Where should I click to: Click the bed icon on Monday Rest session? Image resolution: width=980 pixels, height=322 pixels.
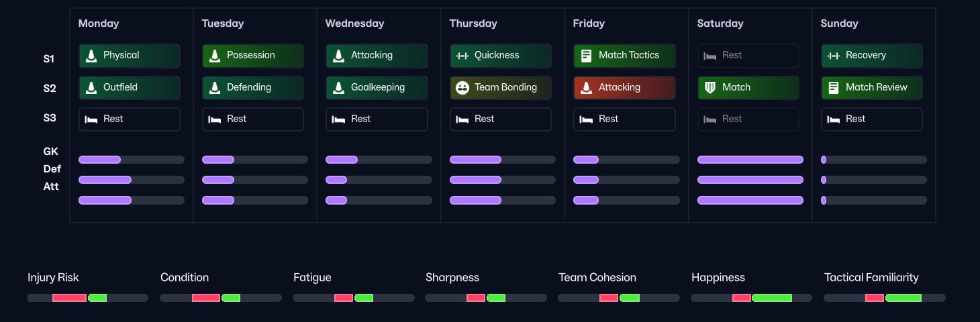pyautogui.click(x=91, y=119)
